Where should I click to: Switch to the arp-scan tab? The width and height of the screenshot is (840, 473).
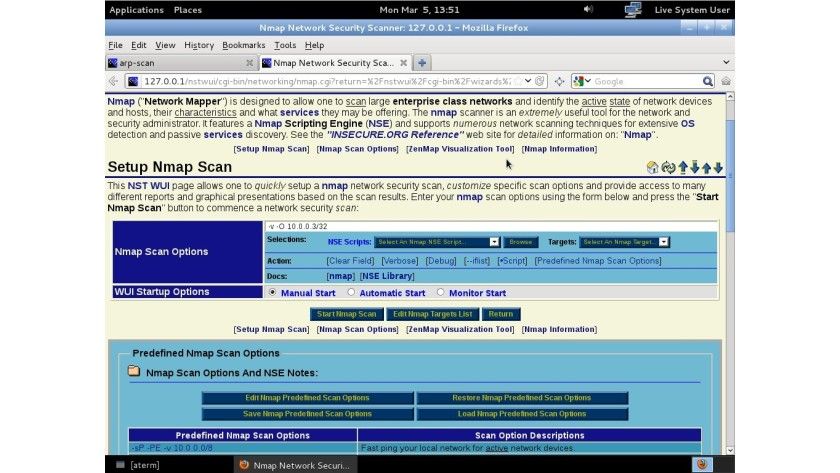(x=182, y=63)
